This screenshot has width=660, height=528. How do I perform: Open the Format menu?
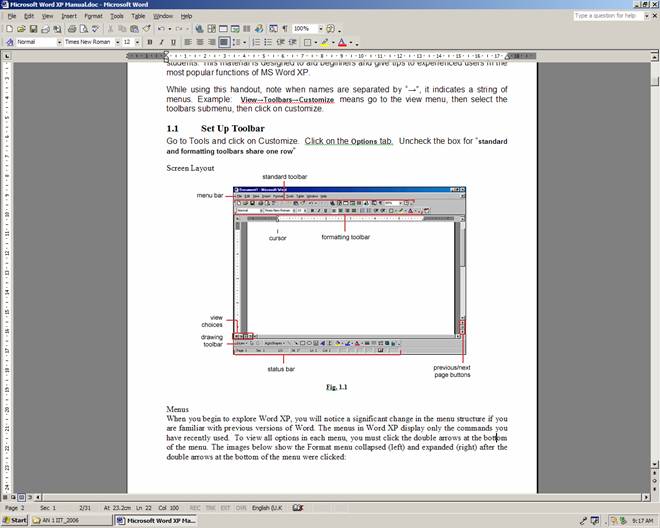coord(93,16)
